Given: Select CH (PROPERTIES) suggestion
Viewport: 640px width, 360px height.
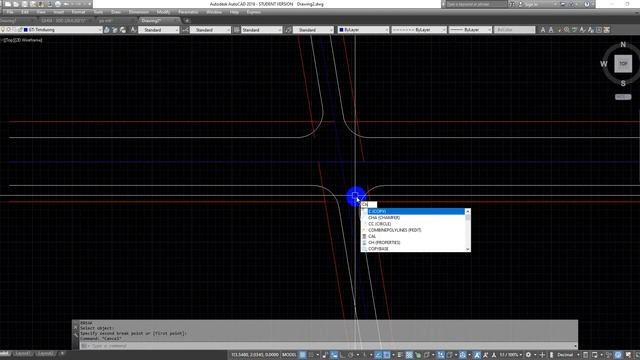Looking at the screenshot, I should click(x=413, y=242).
